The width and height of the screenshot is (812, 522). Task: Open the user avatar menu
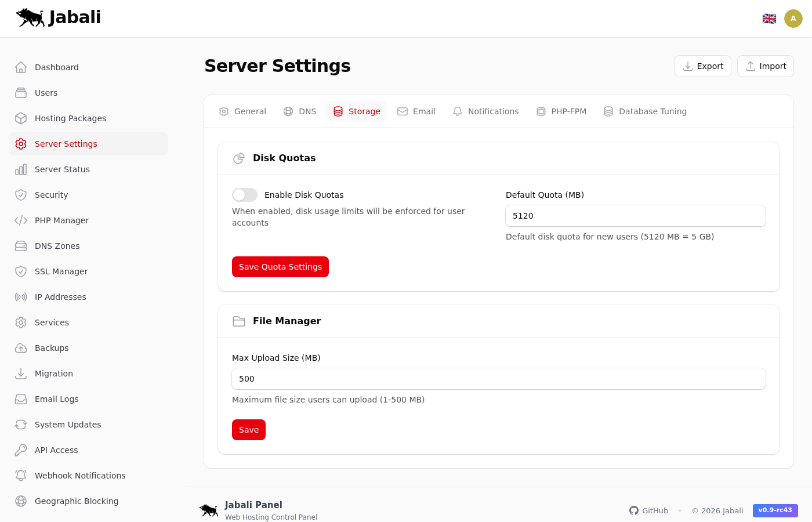pyautogui.click(x=793, y=19)
